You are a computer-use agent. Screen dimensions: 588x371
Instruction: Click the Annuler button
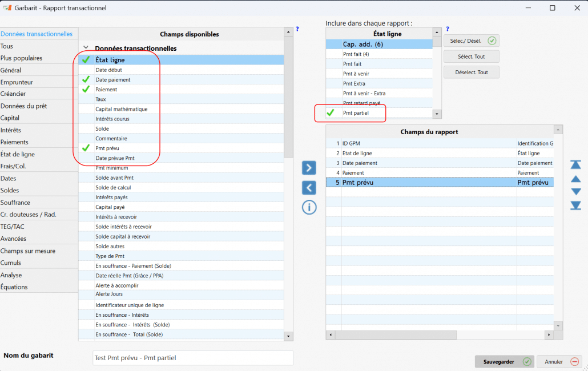559,362
